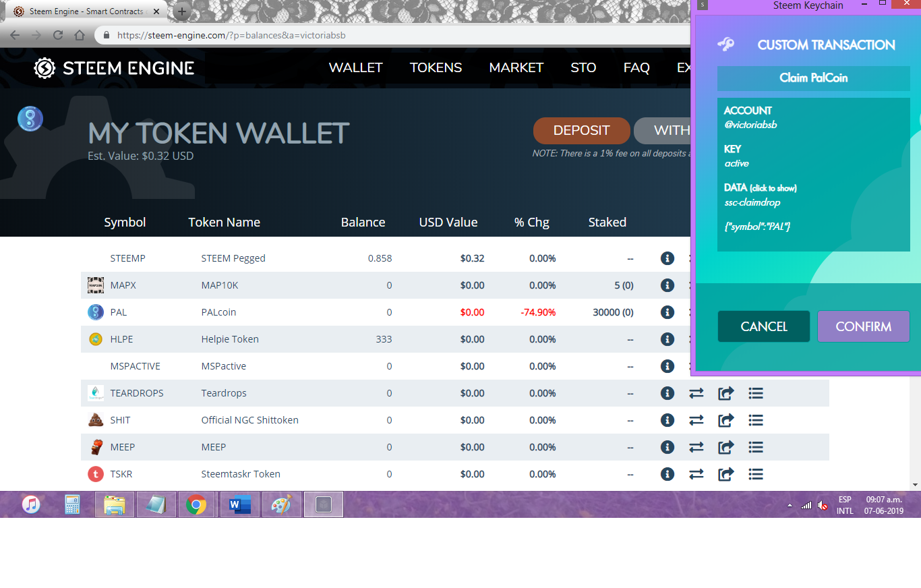921x588 pixels.
Task: Open info icon for TSKR row
Action: tap(667, 474)
